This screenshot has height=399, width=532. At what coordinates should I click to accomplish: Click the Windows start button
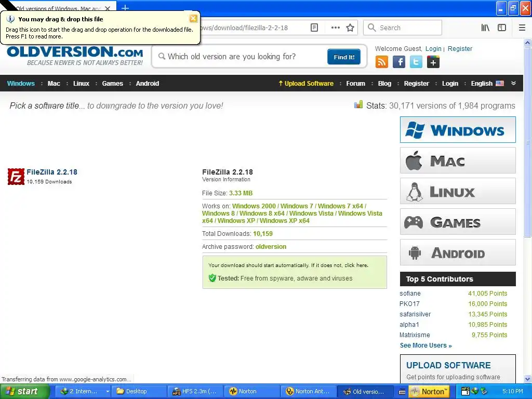coord(24,392)
